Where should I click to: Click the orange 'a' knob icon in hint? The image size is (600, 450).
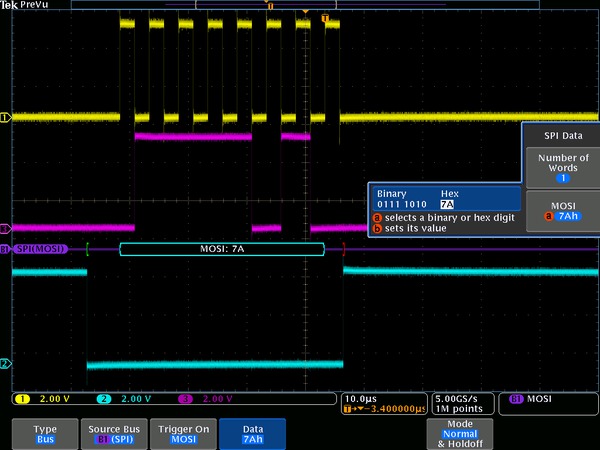coord(377,217)
